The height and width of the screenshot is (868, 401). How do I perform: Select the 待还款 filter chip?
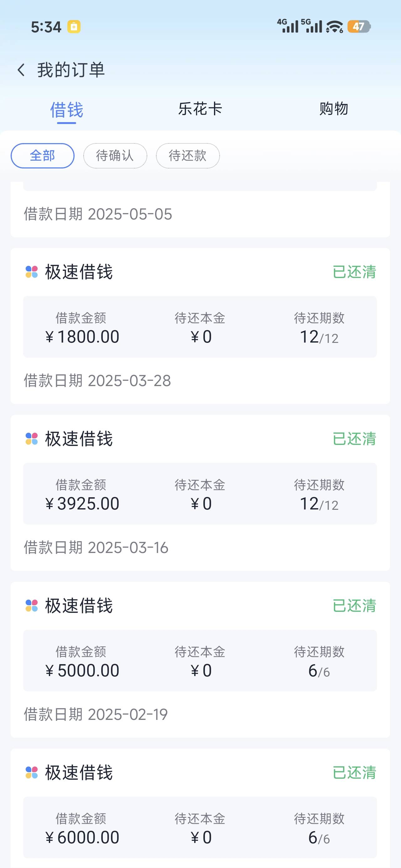(188, 156)
